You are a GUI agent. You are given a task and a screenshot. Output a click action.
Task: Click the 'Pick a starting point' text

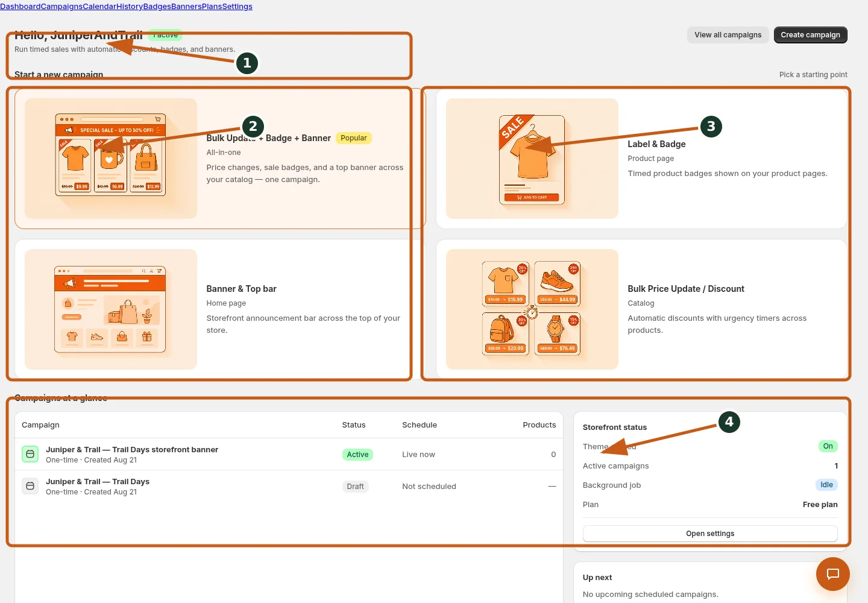click(x=813, y=75)
